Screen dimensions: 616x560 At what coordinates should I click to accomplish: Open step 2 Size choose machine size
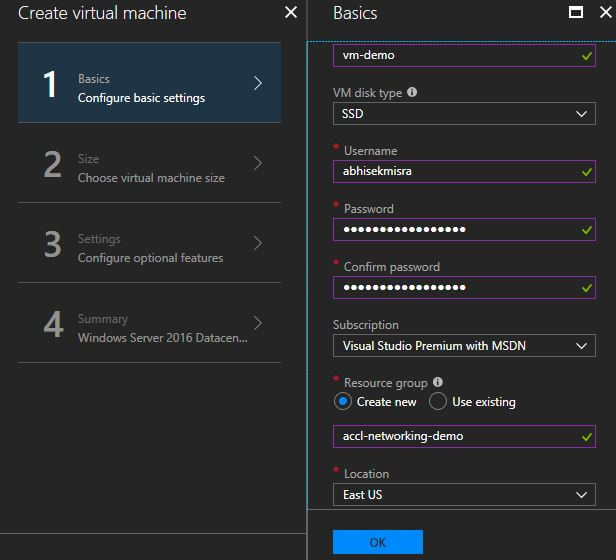[149, 163]
